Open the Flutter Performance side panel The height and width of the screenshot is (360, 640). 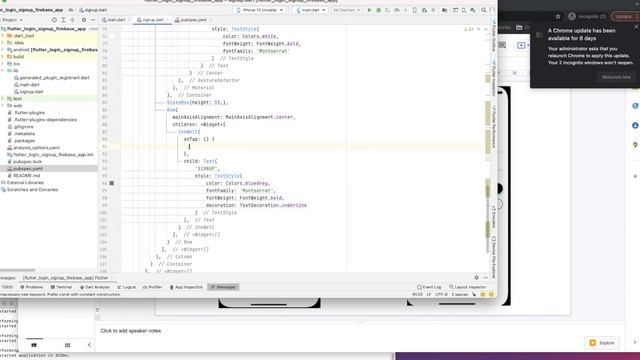(493, 127)
